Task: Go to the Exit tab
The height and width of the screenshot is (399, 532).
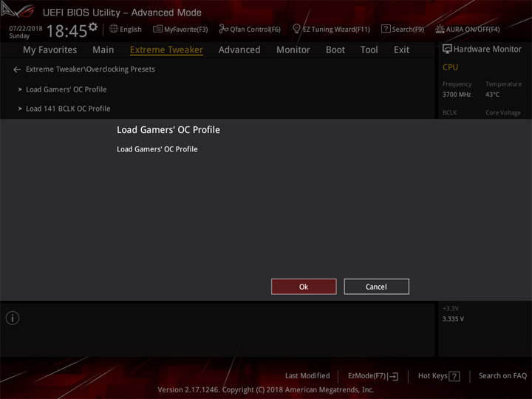Action: click(401, 50)
